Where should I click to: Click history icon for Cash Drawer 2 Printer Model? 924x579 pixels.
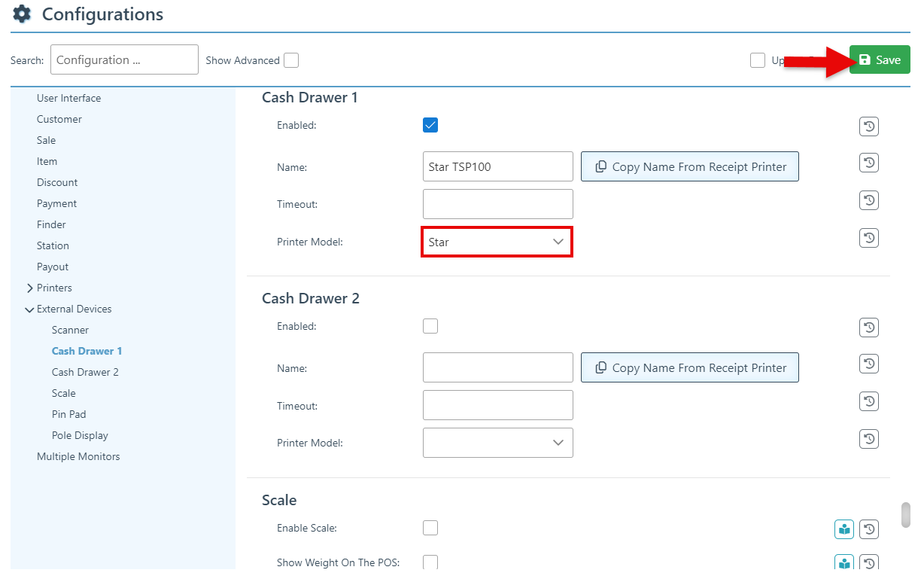click(x=869, y=439)
